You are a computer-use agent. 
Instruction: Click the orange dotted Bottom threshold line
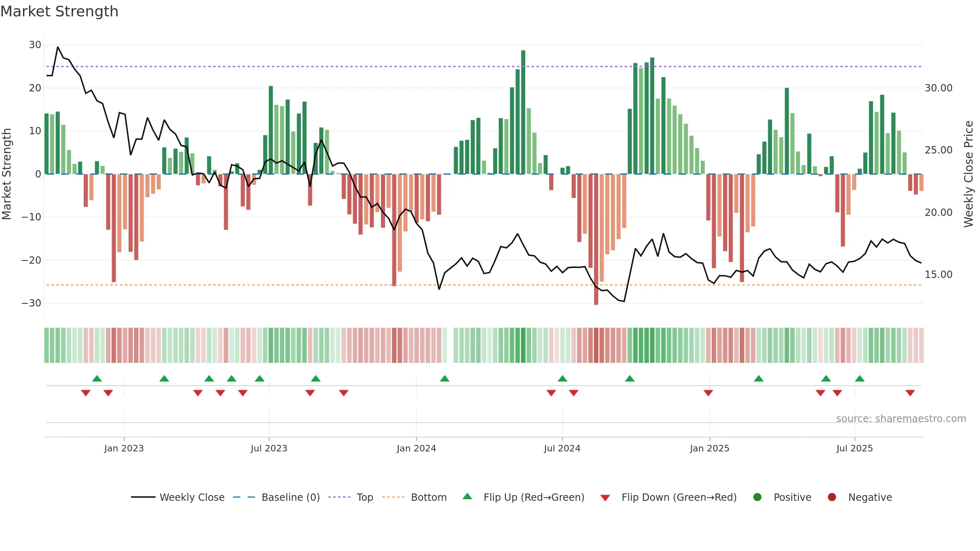pyautogui.click(x=484, y=285)
